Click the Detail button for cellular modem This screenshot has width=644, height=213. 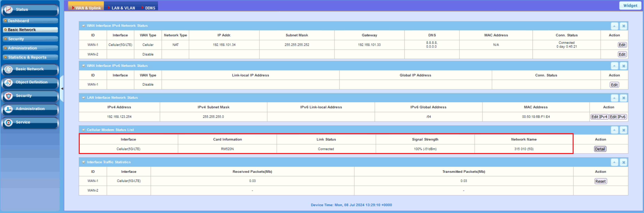click(x=600, y=149)
